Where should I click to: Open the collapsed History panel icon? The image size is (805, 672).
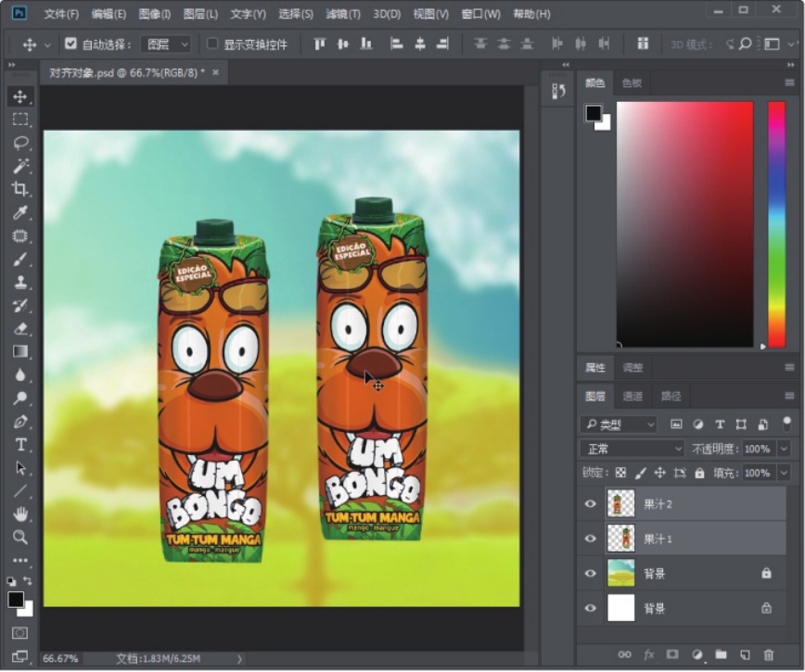coord(558,92)
